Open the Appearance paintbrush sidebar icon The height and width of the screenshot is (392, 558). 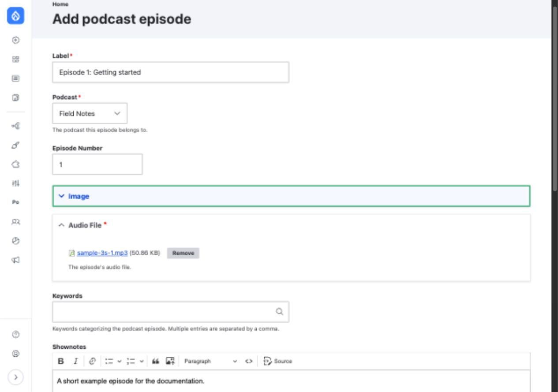point(15,145)
